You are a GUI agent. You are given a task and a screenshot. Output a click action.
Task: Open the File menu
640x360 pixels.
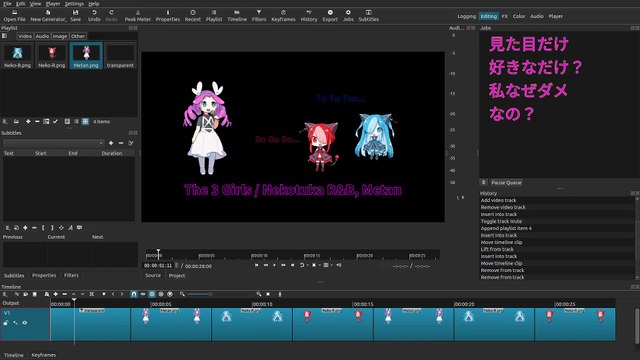[7, 4]
